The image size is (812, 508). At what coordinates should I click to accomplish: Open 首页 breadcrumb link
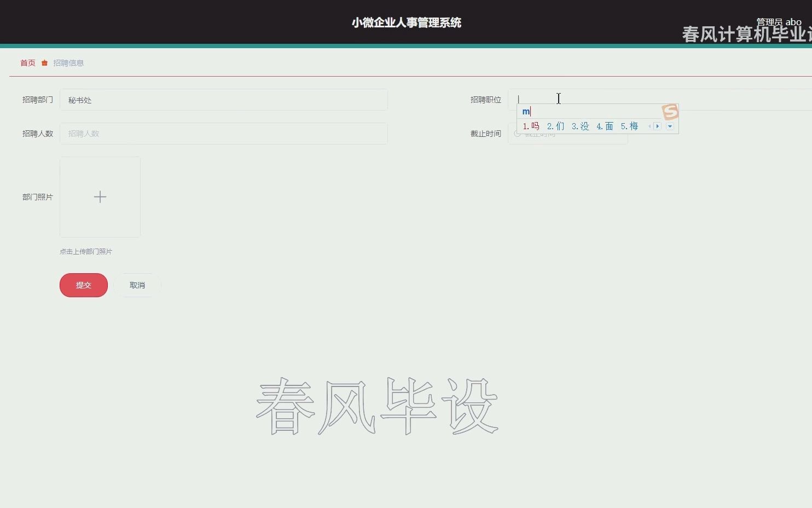(x=28, y=63)
